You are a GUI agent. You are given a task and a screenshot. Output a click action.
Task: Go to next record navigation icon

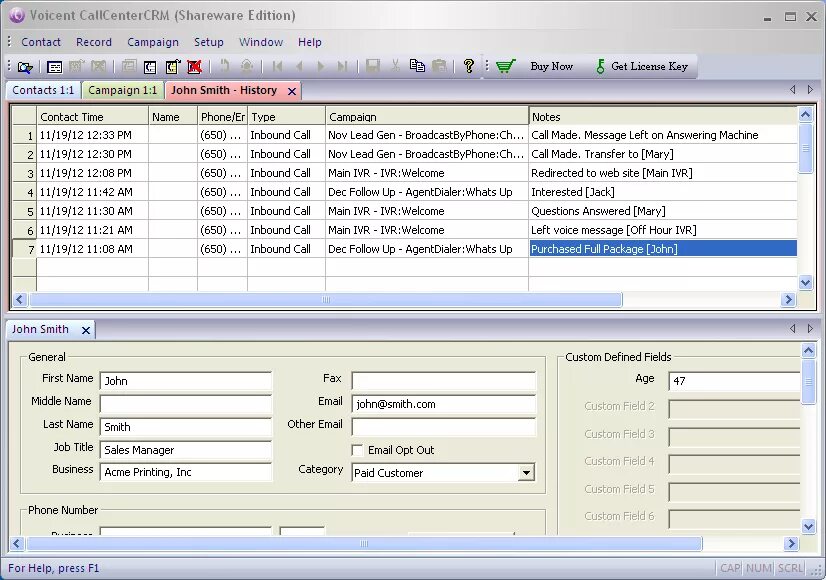320,66
